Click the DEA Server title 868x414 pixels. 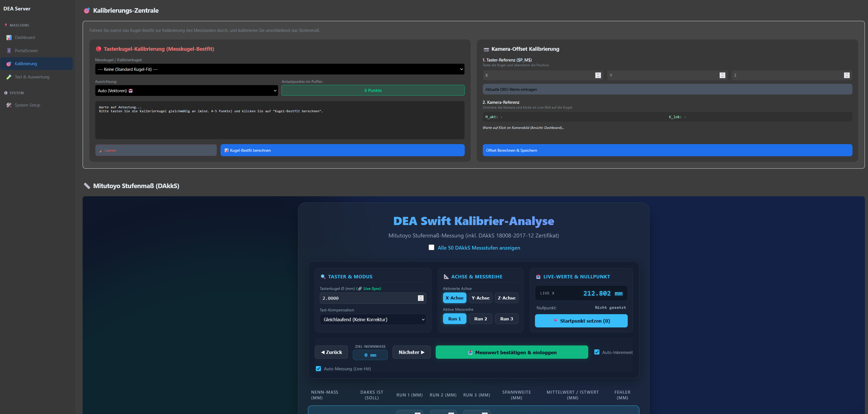click(x=17, y=9)
